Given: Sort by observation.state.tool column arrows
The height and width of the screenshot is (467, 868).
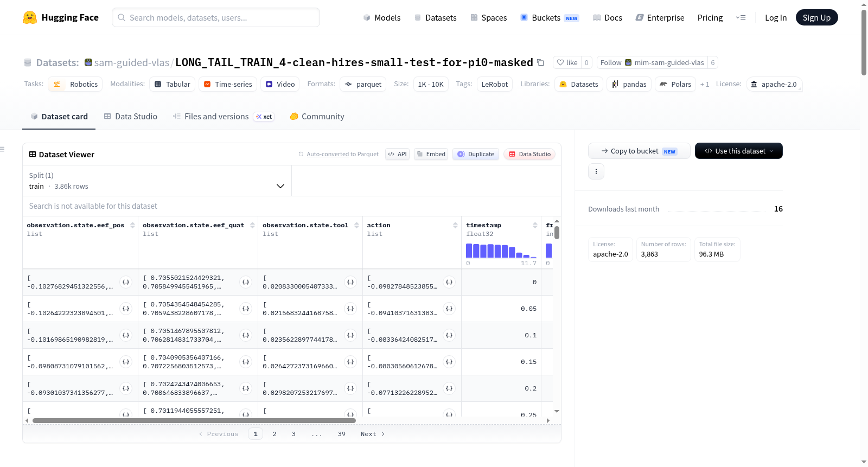Looking at the screenshot, I should pos(356,225).
